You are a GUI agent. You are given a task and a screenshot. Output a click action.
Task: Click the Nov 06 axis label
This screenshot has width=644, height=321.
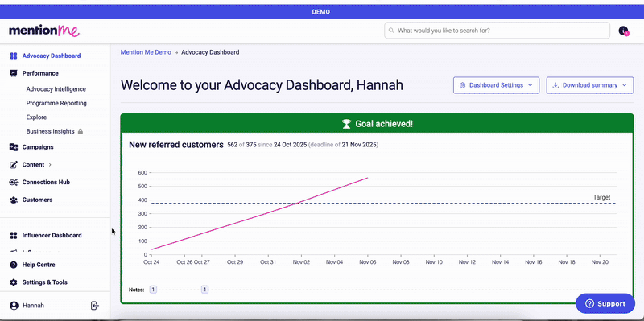368,262
